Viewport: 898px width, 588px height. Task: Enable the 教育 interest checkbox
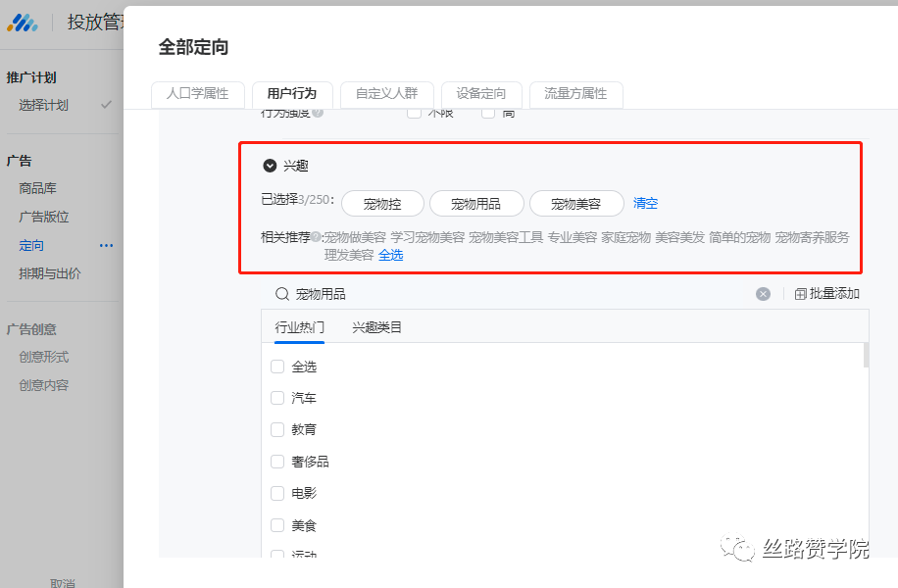click(277, 430)
